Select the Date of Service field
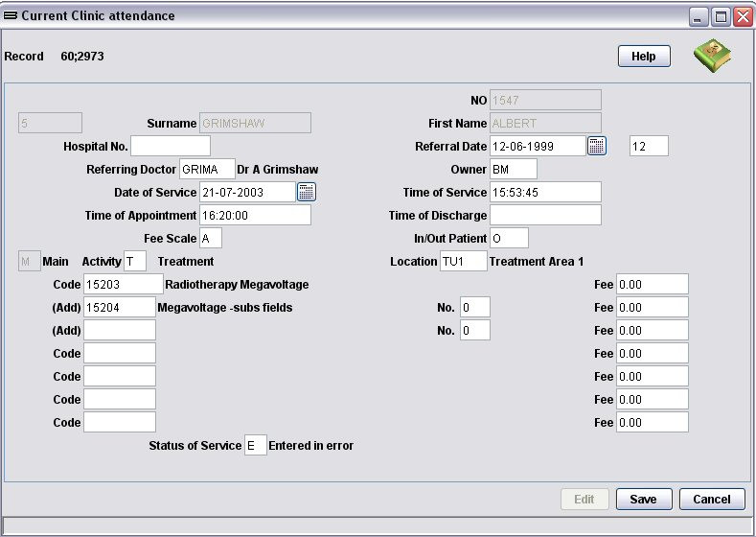The width and height of the screenshot is (756, 537). point(247,192)
